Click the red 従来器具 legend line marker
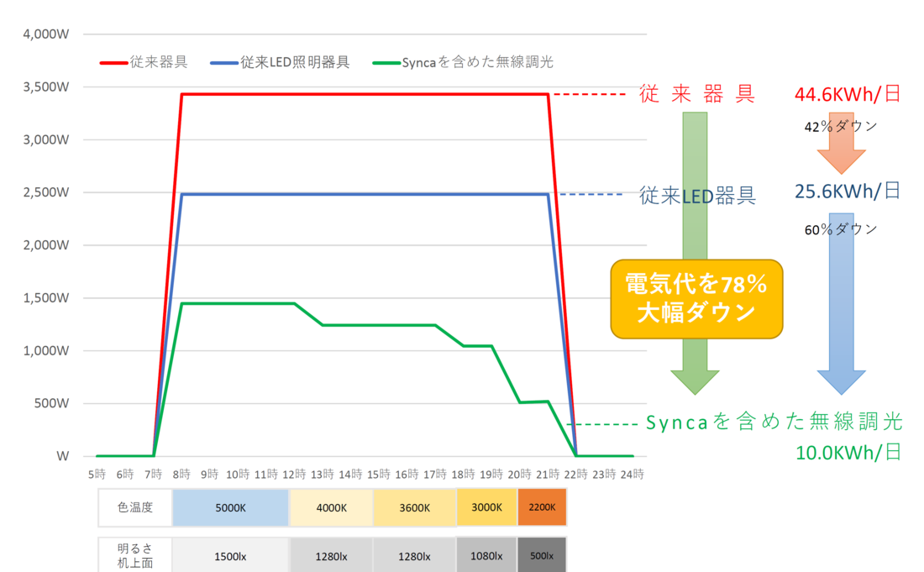The image size is (924, 572). point(113,63)
